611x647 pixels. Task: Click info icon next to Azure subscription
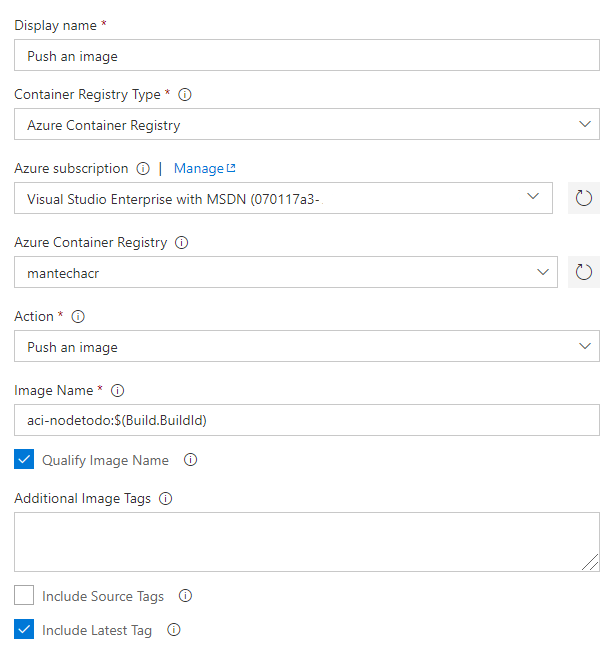coord(143,168)
